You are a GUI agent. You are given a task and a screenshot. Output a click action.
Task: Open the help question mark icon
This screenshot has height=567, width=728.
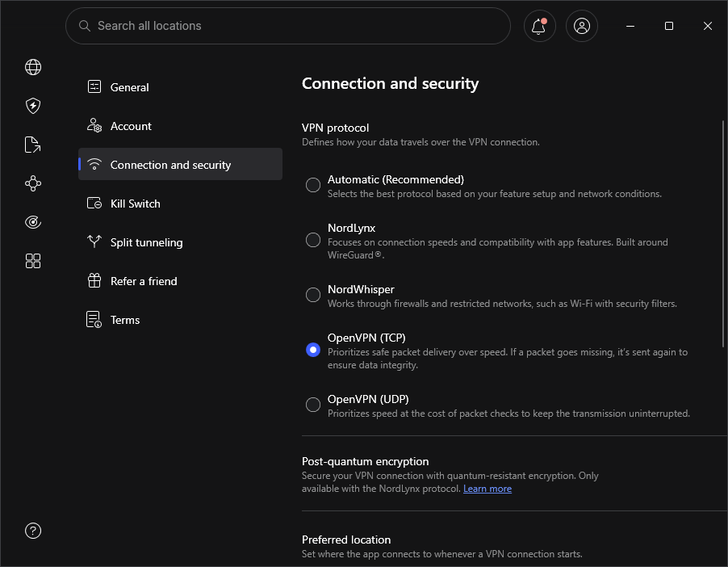pos(33,531)
